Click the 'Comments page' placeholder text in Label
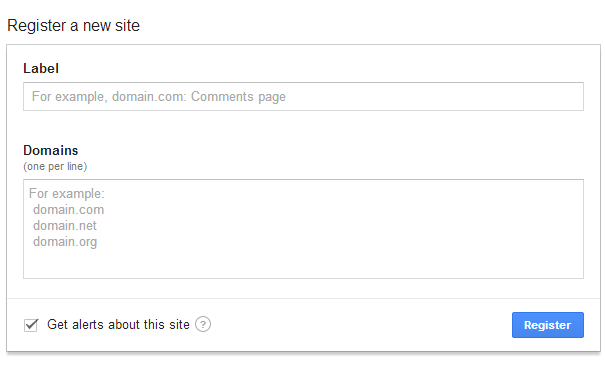The height and width of the screenshot is (371, 605). tap(238, 96)
